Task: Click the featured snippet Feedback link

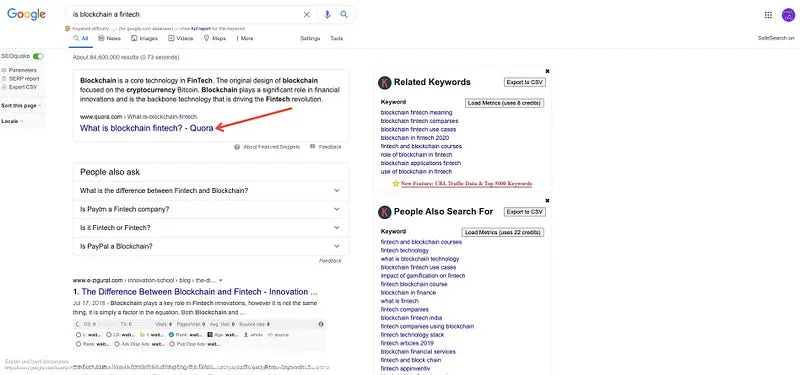Action: pyautogui.click(x=330, y=147)
